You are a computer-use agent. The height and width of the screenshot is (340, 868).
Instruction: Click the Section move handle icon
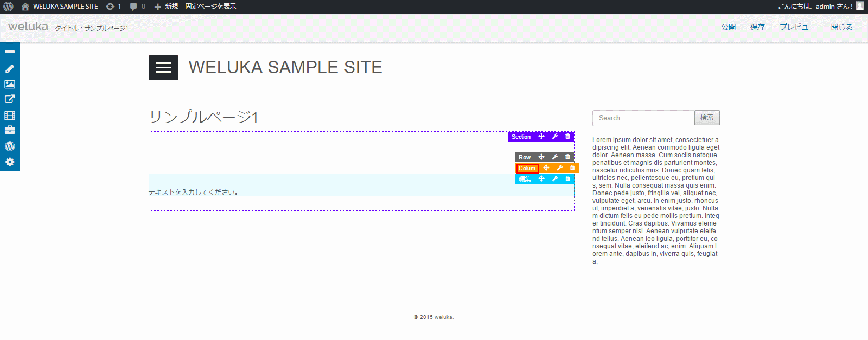pos(541,137)
